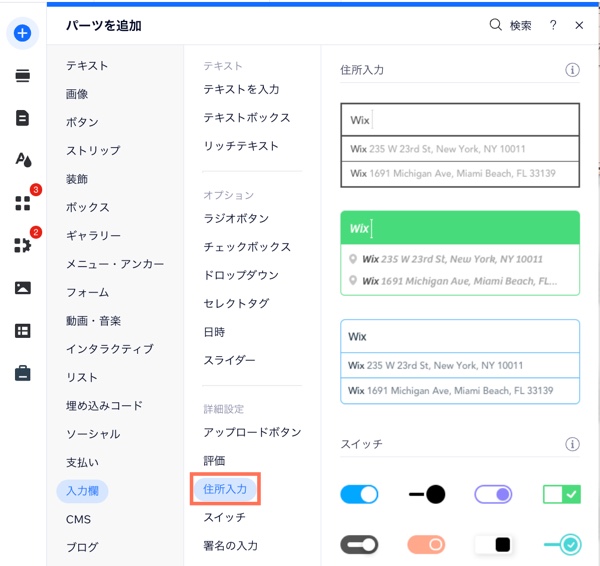The image size is (600, 566).
Task: Select the purple outlined switch design
Action: point(493,494)
